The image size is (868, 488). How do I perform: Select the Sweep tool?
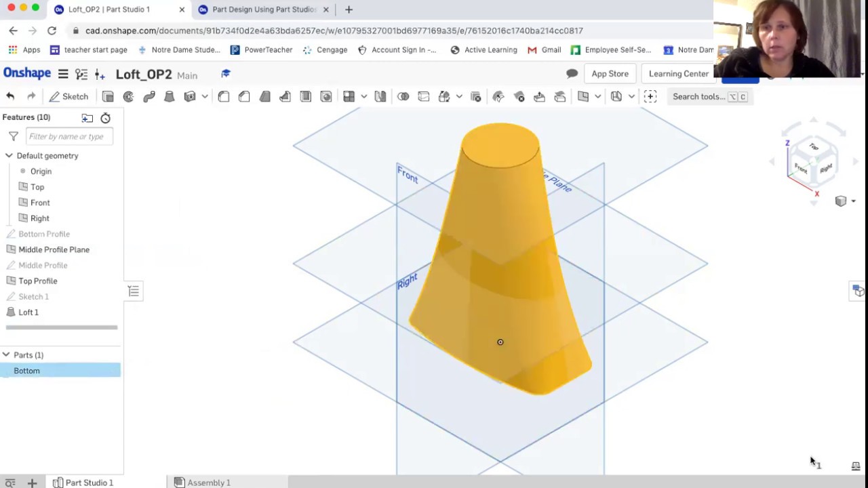point(149,96)
